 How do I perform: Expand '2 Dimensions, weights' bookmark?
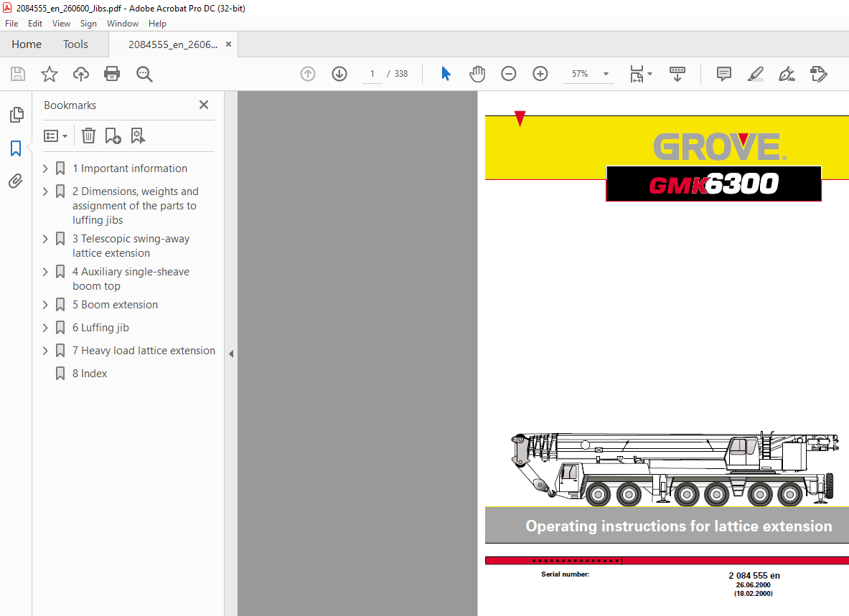coord(45,191)
